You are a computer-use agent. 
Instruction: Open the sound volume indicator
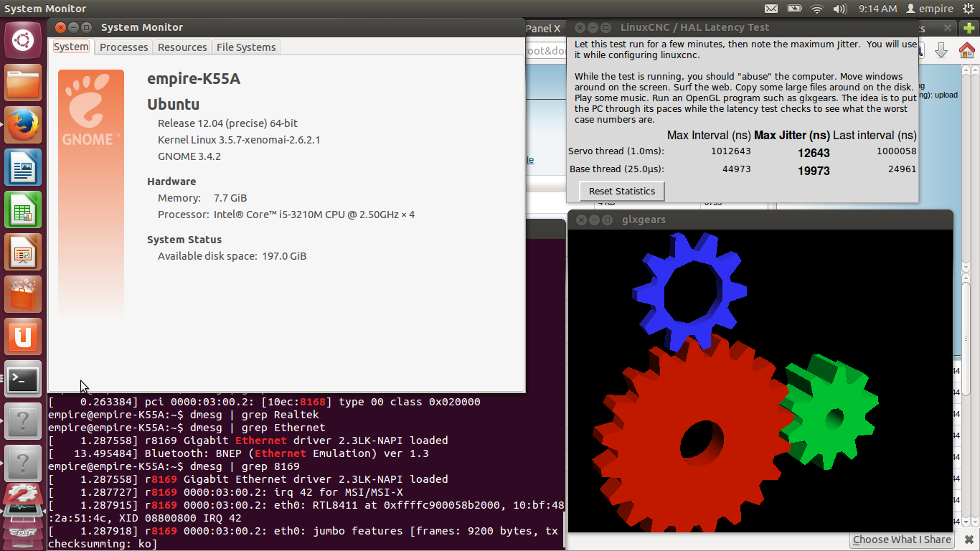[x=840, y=9]
